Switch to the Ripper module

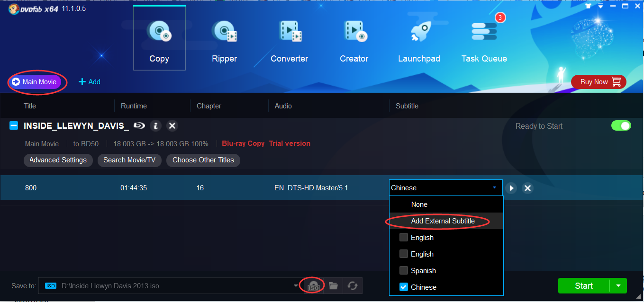click(224, 42)
